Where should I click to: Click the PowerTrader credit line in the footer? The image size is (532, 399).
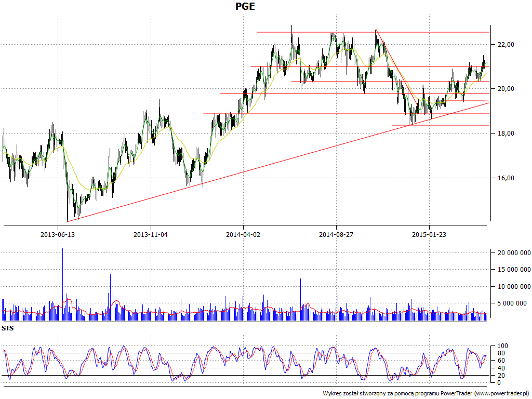(426, 394)
